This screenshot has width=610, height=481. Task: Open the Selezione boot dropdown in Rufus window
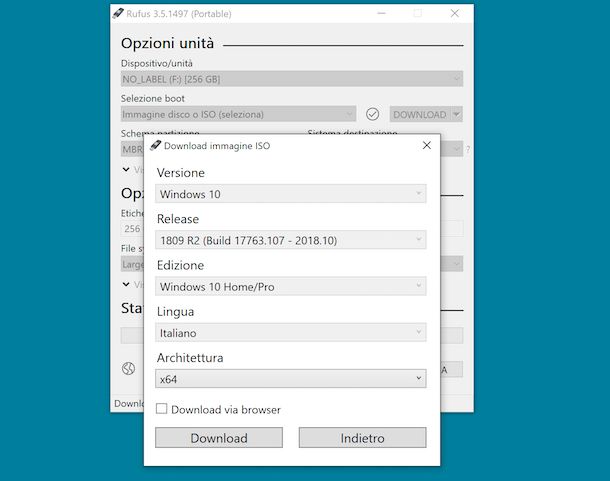238,114
